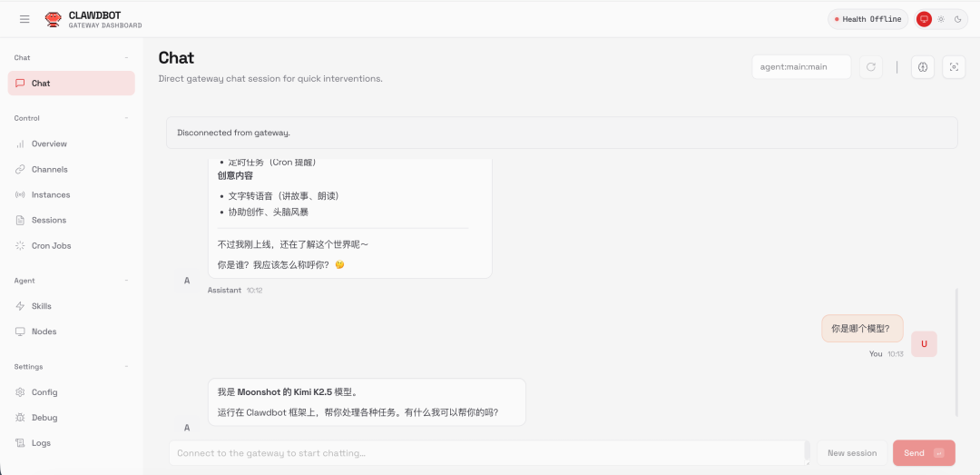Click the 不过我刚上线 message line
The image size is (980, 475).
tap(292, 244)
